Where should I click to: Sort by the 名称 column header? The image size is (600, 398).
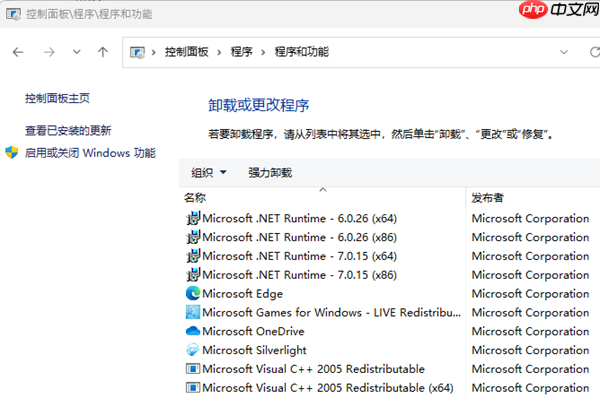point(195,198)
